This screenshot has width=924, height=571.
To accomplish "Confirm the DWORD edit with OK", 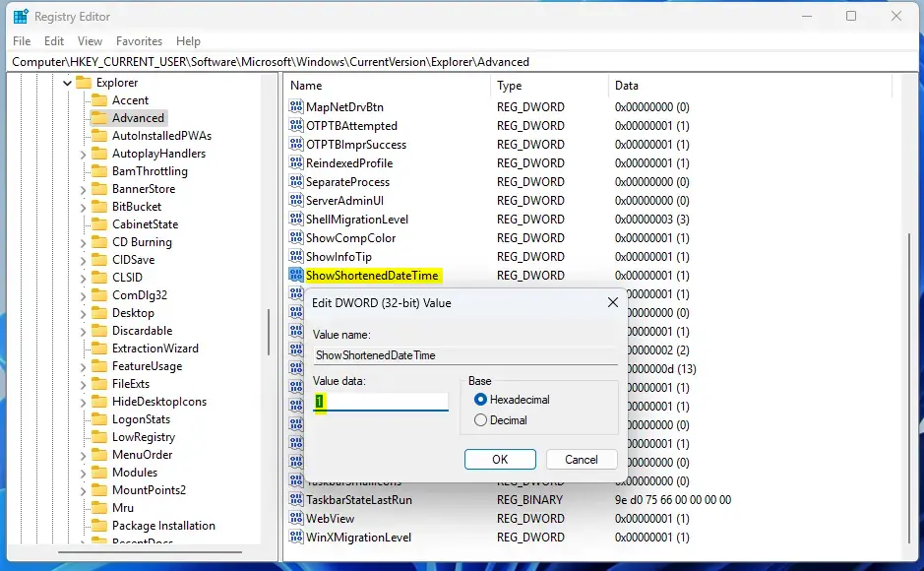I will (x=500, y=460).
